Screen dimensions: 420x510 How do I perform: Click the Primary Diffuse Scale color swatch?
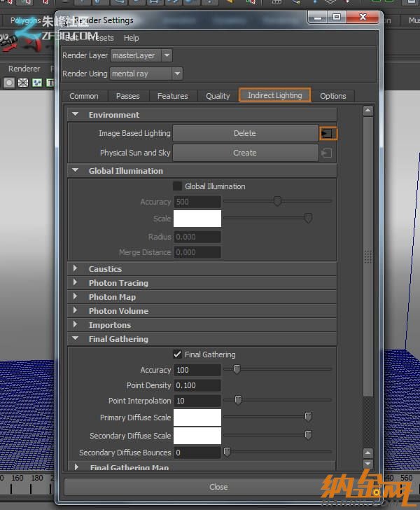coord(197,418)
